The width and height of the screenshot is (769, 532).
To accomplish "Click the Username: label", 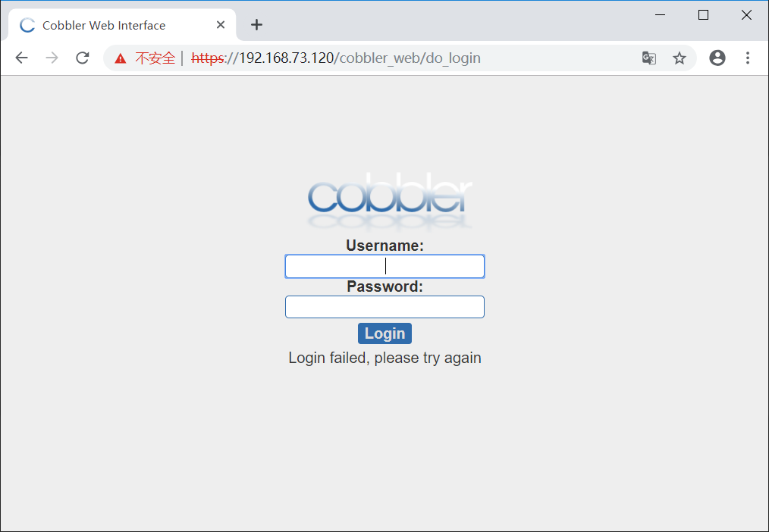I will point(385,246).
